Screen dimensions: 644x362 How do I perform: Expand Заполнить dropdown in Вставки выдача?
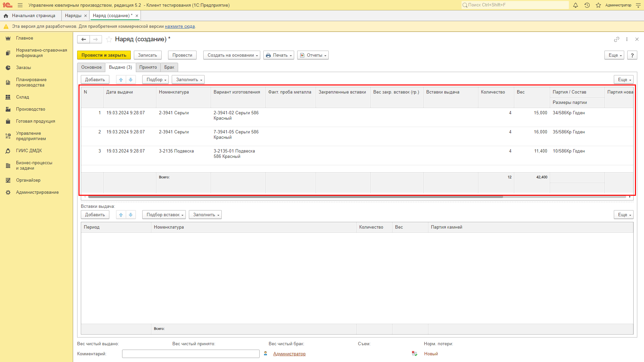[x=205, y=215]
